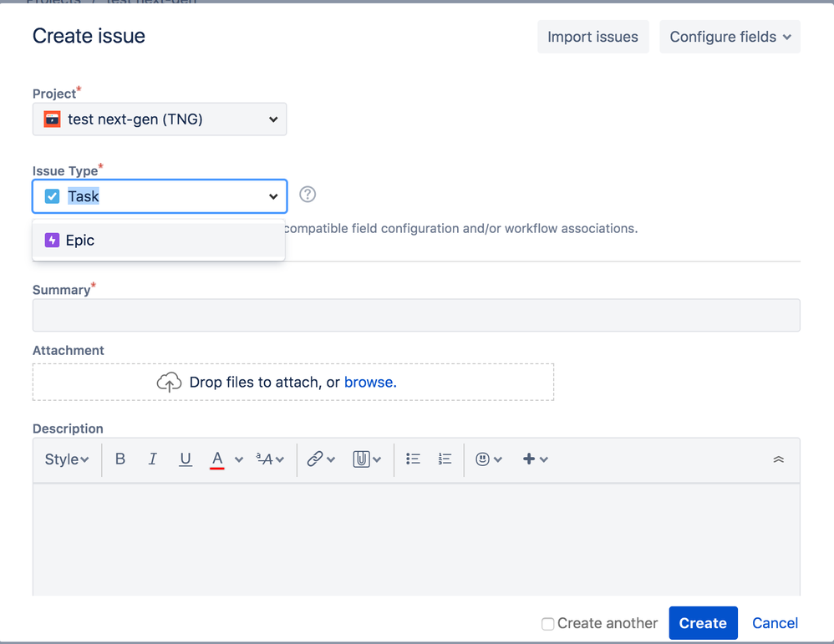Click the browse link to attach files
This screenshot has width=834, height=644.
tap(369, 382)
